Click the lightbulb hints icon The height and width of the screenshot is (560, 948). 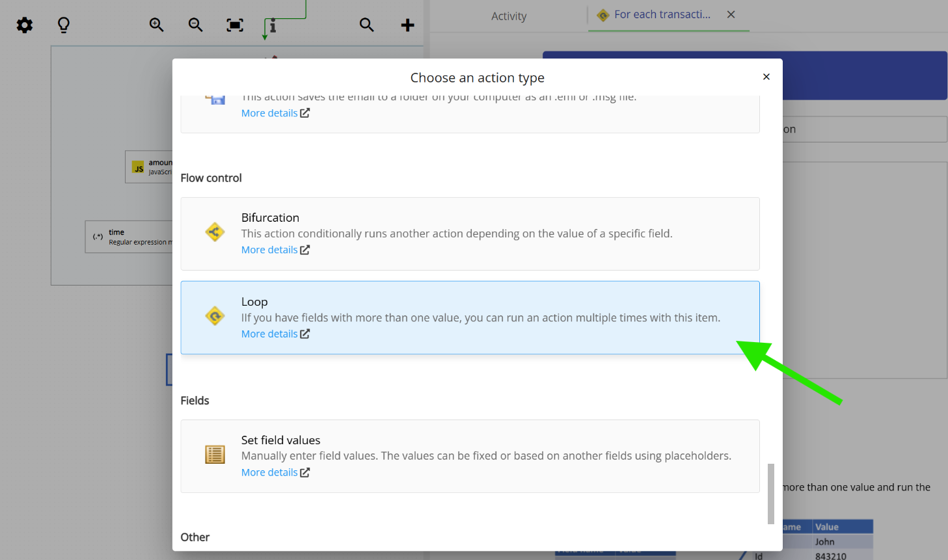pos(63,25)
